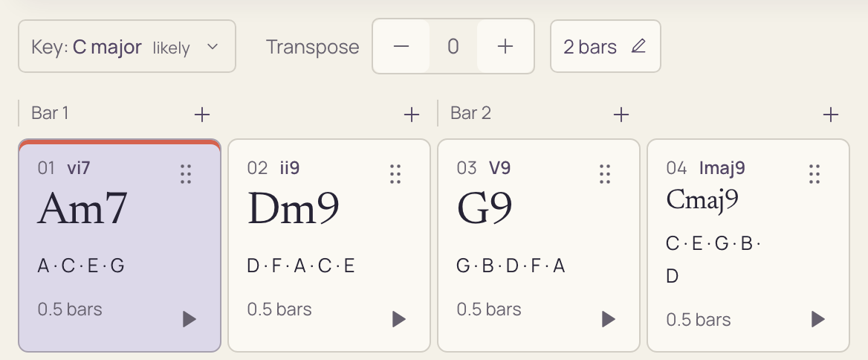Add a chord after G9 in Bar 2
The image size is (868, 360).
click(x=621, y=115)
